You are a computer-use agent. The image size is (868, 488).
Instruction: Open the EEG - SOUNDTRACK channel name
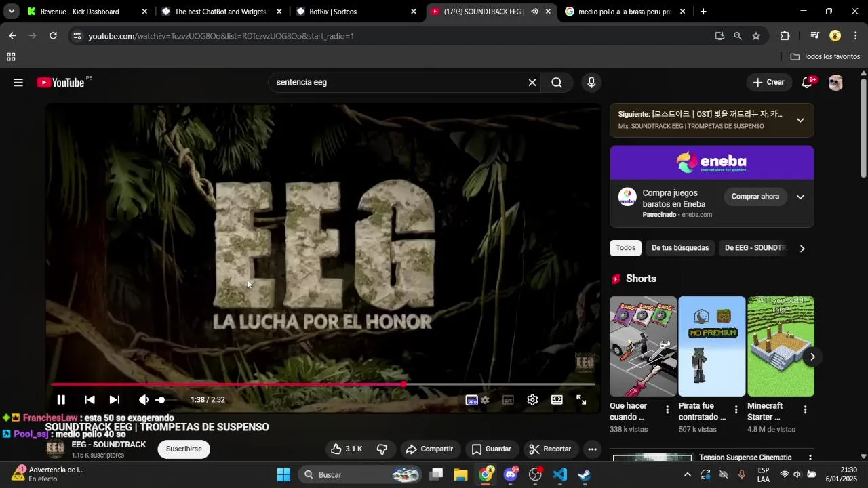pos(108,445)
